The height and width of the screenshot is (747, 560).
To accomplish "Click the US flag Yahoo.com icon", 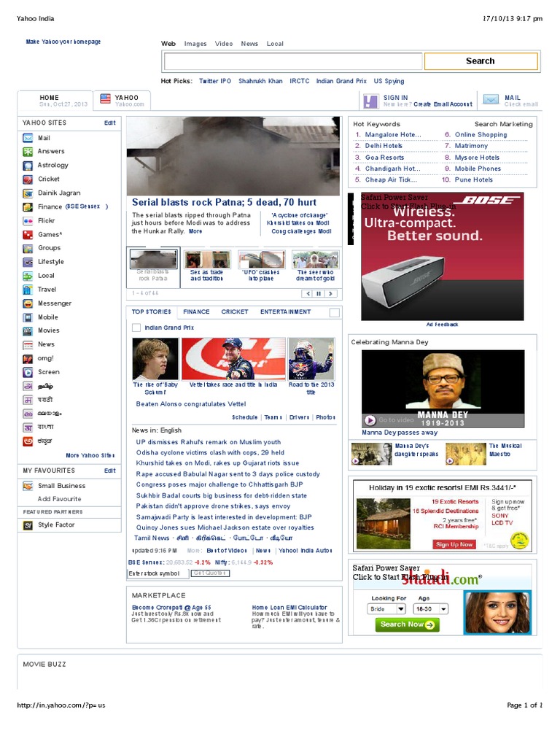I will 105,98.
